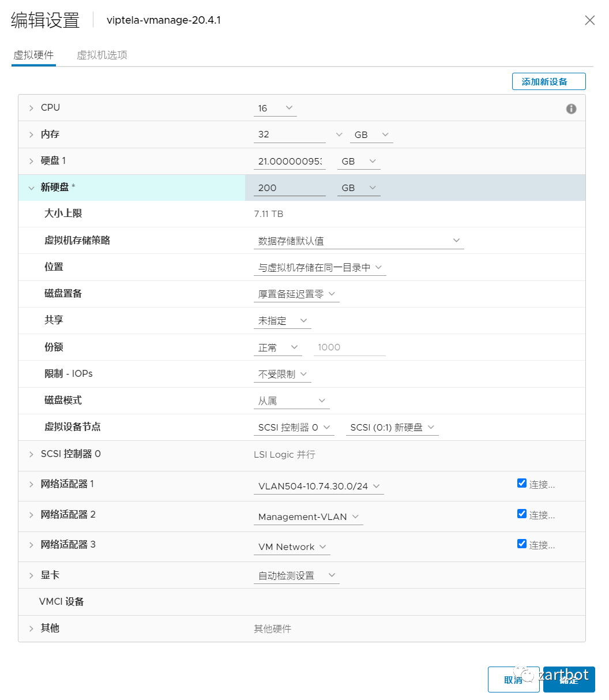This screenshot has height=700, width=609.
Task: Expand the 显卡 row
Action: coord(31,575)
